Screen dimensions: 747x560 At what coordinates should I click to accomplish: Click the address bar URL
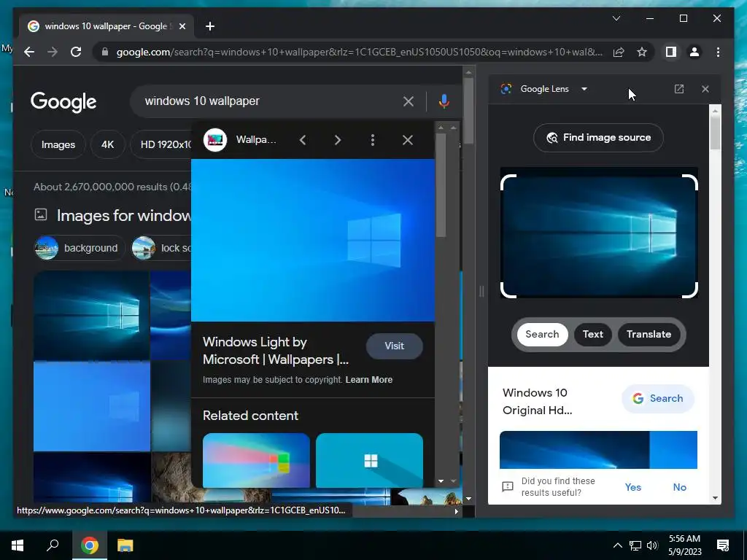point(359,52)
